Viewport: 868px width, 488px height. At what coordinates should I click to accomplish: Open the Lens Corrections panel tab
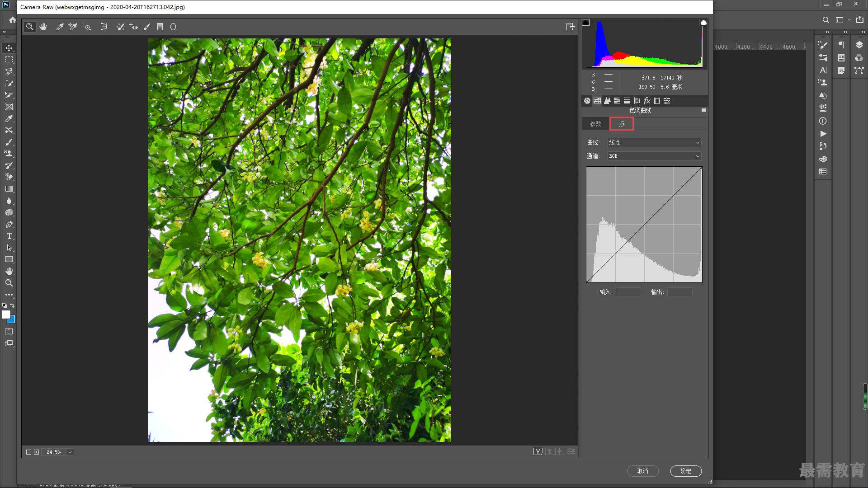[637, 101]
